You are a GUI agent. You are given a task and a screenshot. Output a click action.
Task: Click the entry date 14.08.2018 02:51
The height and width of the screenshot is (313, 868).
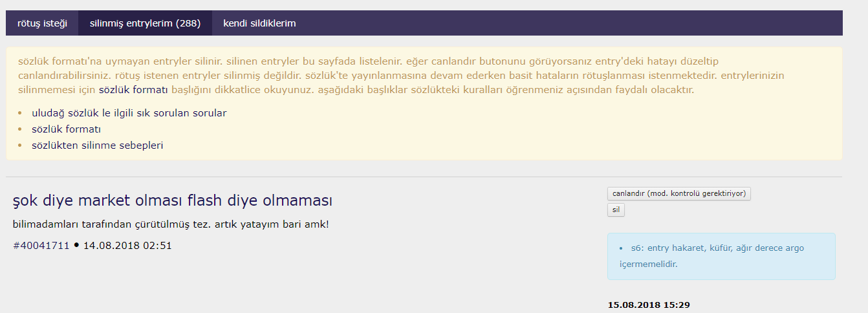(x=127, y=246)
